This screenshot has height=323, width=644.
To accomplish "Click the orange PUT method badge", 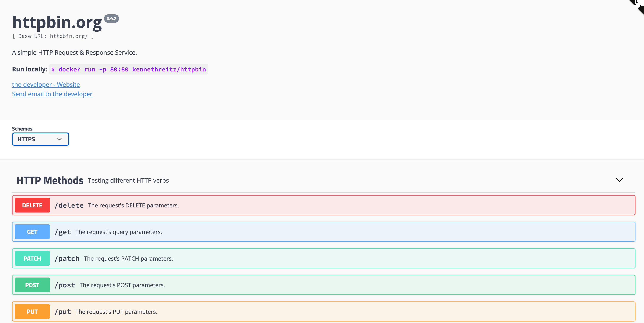I will pyautogui.click(x=32, y=312).
